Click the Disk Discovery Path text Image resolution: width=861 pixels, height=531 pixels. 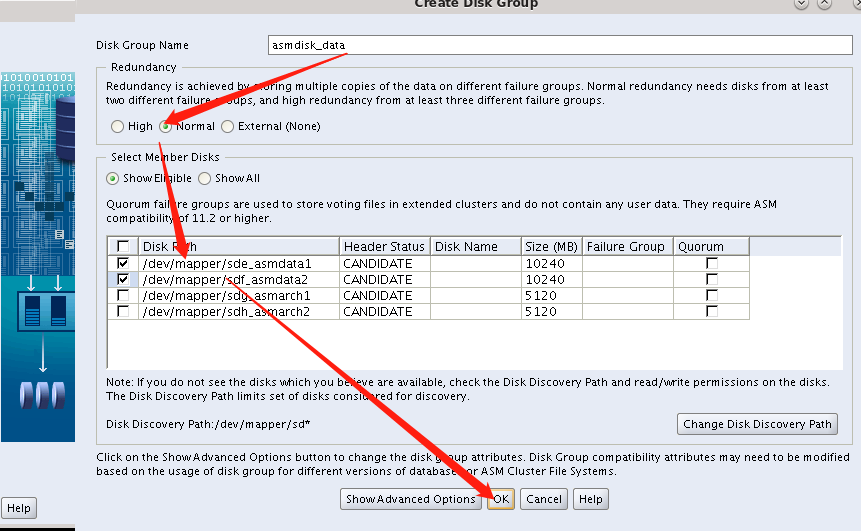pos(208,424)
